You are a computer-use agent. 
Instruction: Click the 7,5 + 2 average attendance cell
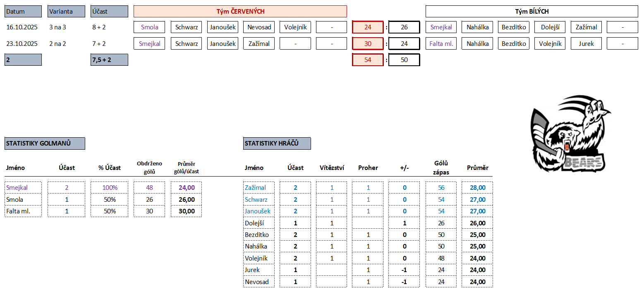click(109, 60)
